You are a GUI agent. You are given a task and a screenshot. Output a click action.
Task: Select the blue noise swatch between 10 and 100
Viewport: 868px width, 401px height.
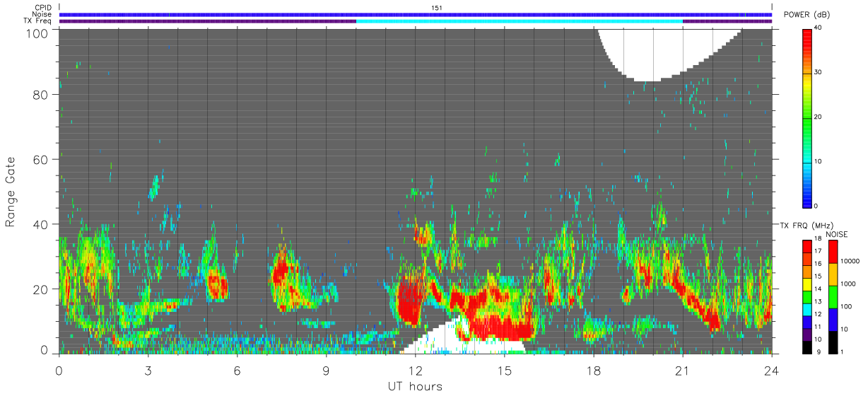point(833,320)
